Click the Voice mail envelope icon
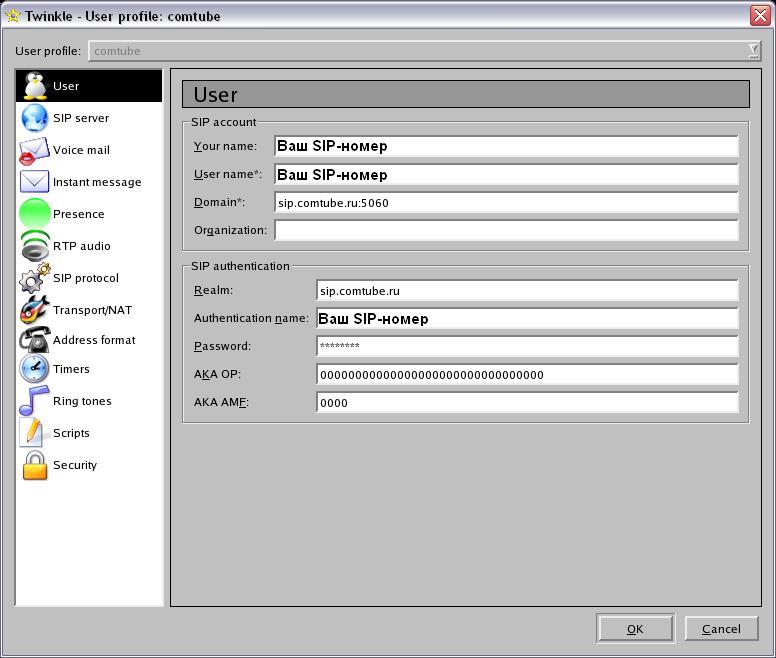776x658 pixels. pyautogui.click(x=34, y=151)
